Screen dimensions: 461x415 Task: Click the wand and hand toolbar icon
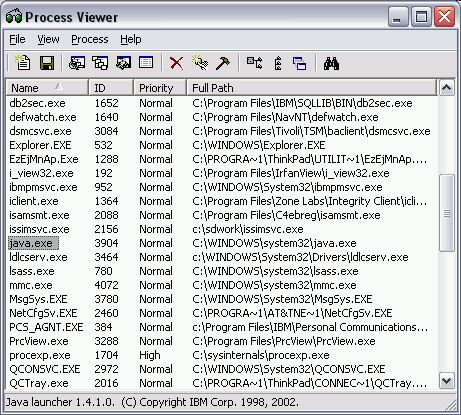point(200,62)
